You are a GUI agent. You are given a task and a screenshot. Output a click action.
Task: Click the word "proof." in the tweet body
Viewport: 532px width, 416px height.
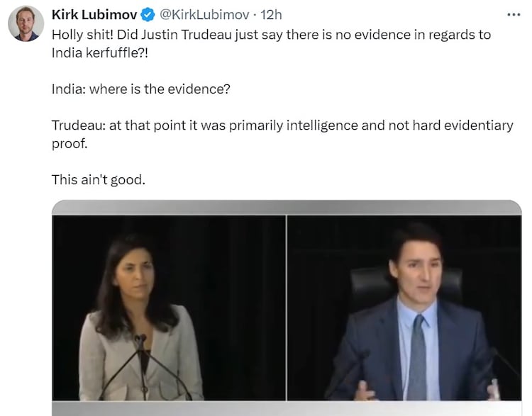pos(70,144)
